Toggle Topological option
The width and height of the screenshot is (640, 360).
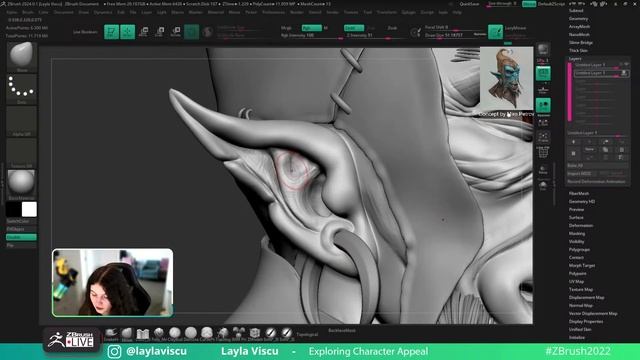click(x=307, y=335)
